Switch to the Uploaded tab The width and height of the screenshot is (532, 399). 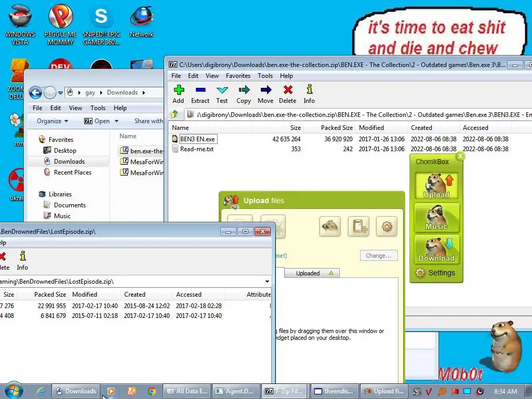(312, 273)
